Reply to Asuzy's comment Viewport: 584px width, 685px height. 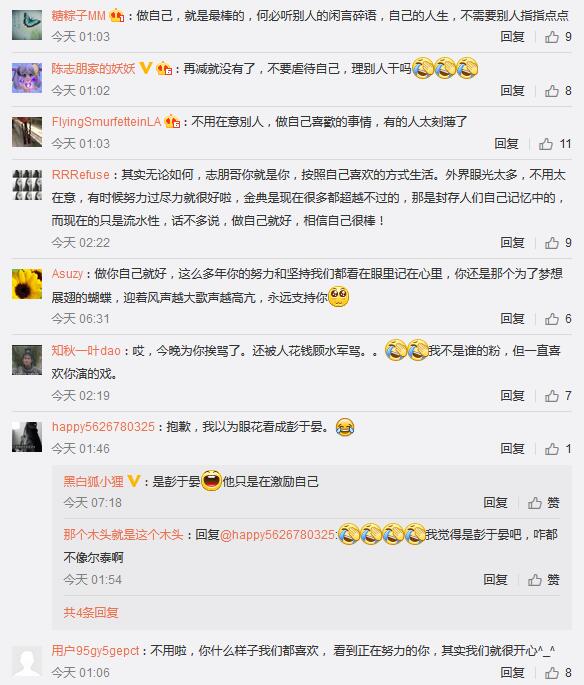coord(512,319)
